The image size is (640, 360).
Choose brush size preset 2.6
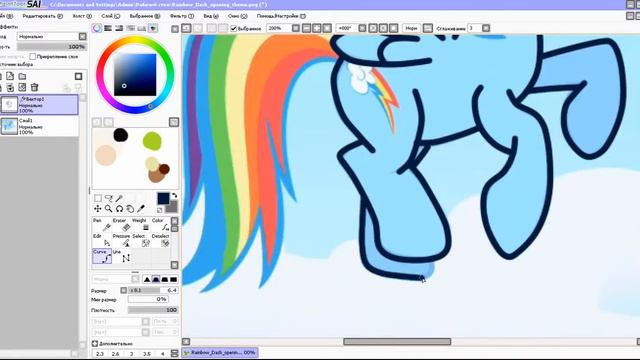tap(116, 354)
